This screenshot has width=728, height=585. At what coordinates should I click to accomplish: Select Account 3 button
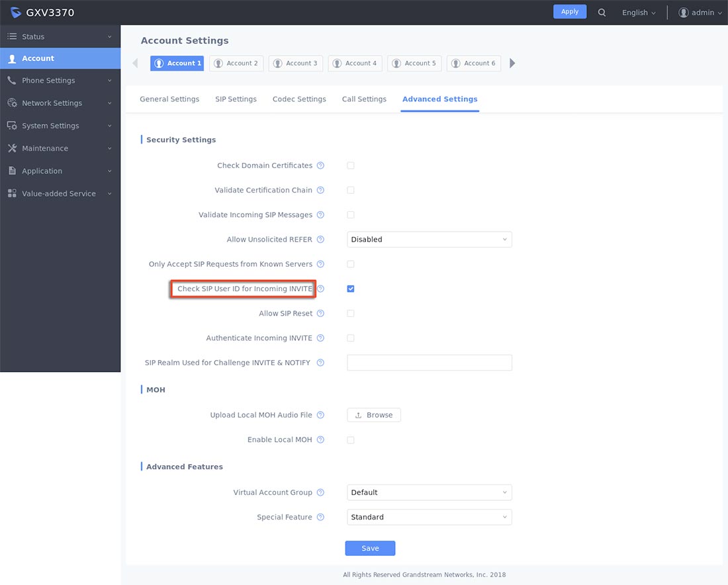point(296,63)
